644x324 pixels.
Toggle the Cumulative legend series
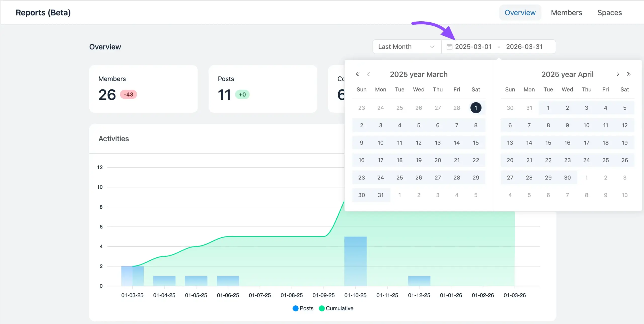[336, 308]
